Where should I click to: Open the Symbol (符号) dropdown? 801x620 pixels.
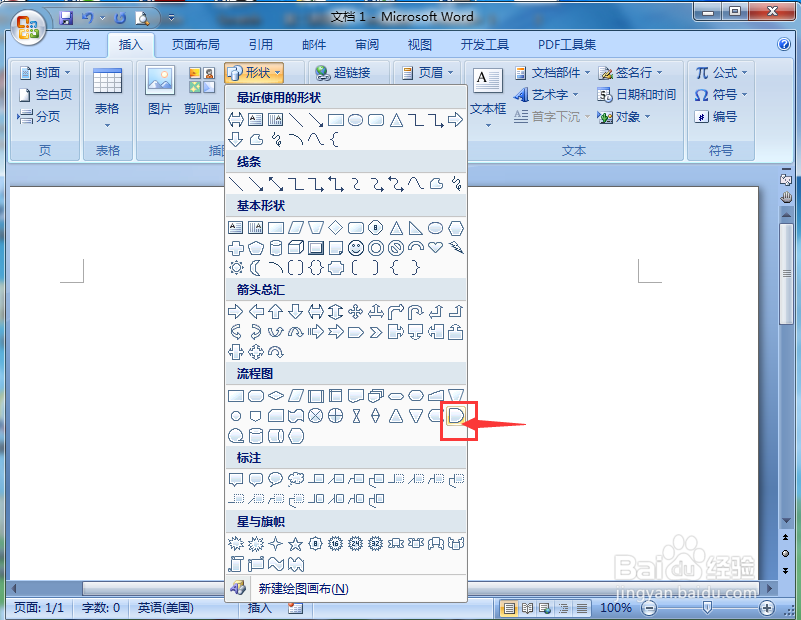click(721, 95)
